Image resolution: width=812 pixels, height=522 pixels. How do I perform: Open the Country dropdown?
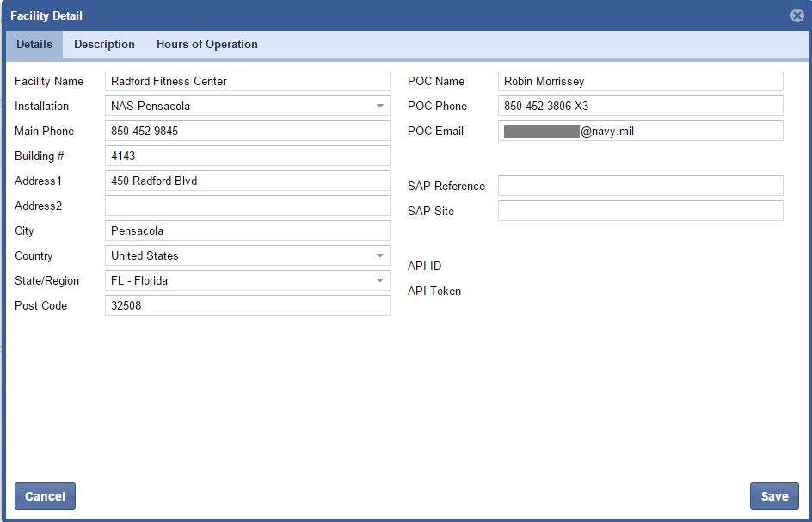379,256
